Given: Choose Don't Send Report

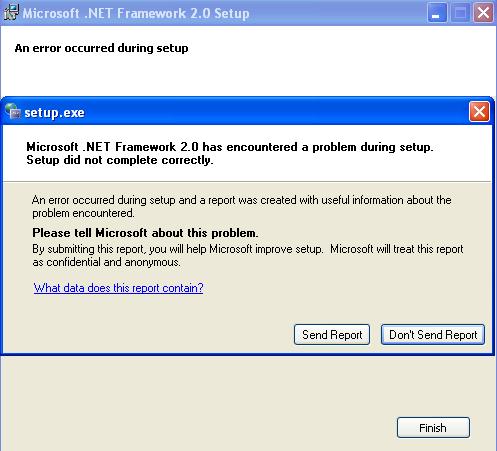Looking at the screenshot, I should tap(433, 335).
